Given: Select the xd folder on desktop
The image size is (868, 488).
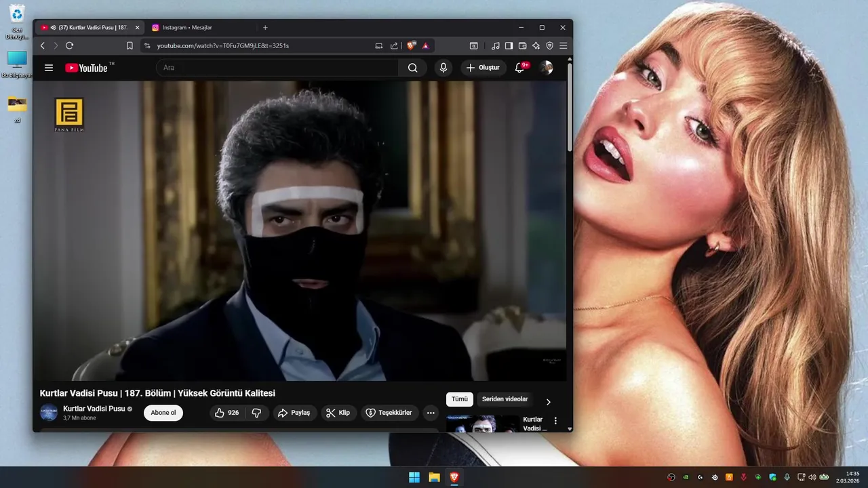Looking at the screenshot, I should point(17,110).
